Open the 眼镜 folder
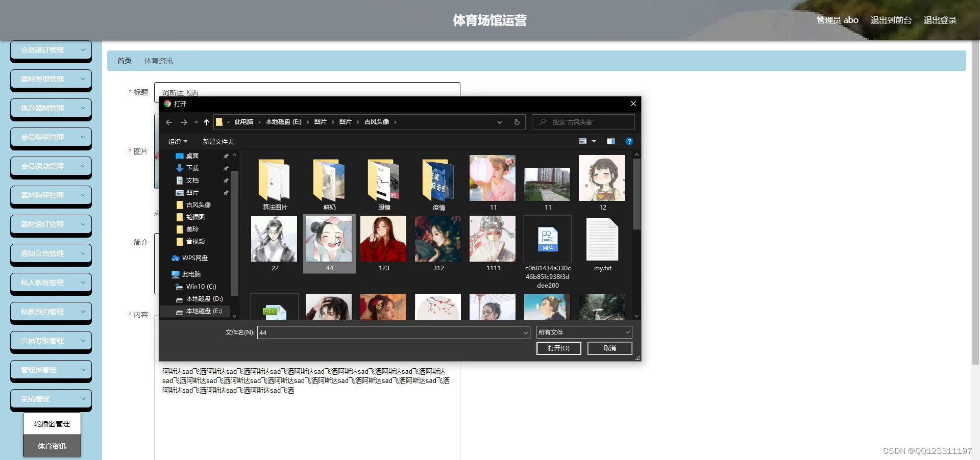 click(x=384, y=184)
